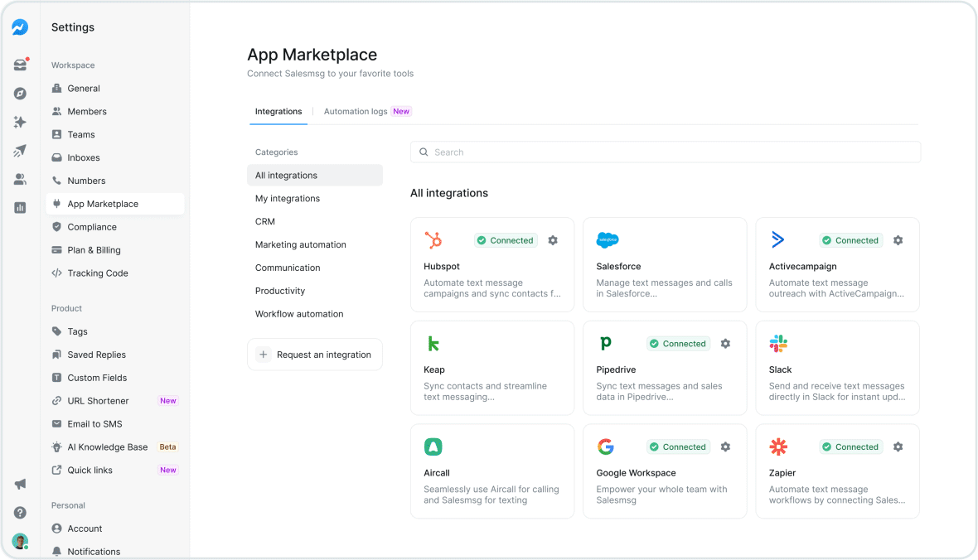The width and height of the screenshot is (978, 560).
Task: Click the Google G logo
Action: 606,447
